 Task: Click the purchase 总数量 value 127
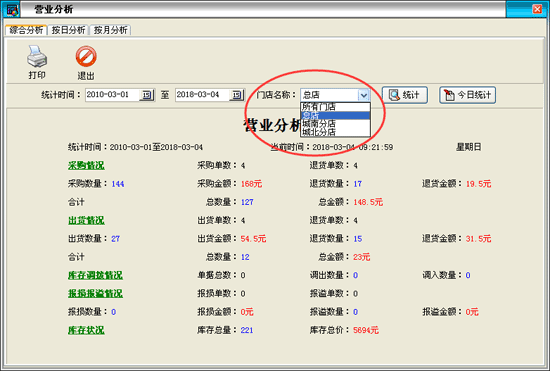(247, 202)
